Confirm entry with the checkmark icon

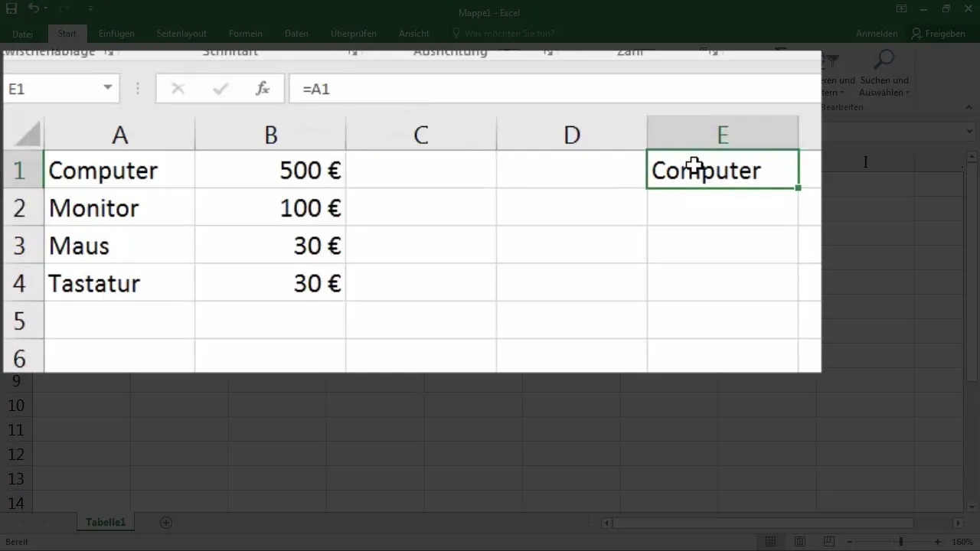(220, 89)
